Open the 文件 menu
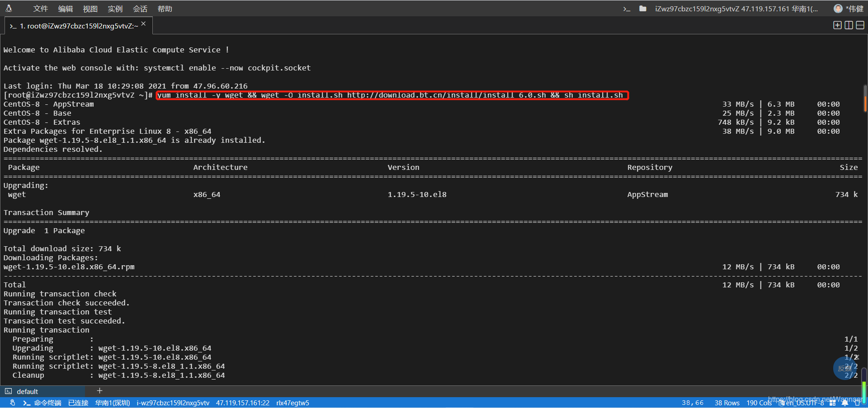The image size is (868, 408). coord(40,9)
